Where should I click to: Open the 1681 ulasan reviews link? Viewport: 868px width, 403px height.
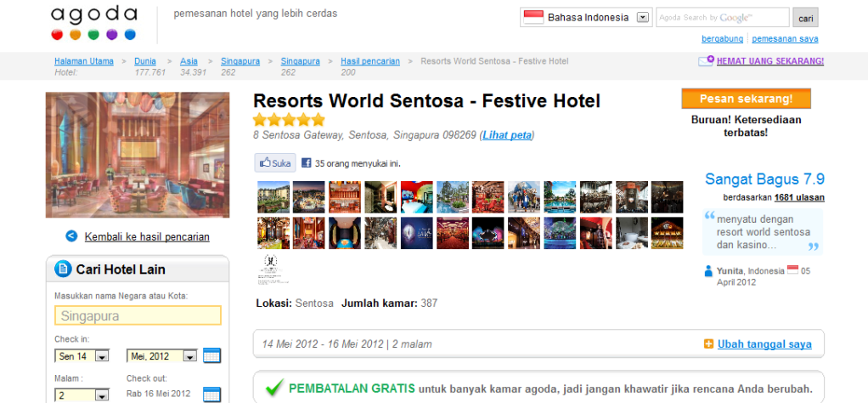(799, 197)
